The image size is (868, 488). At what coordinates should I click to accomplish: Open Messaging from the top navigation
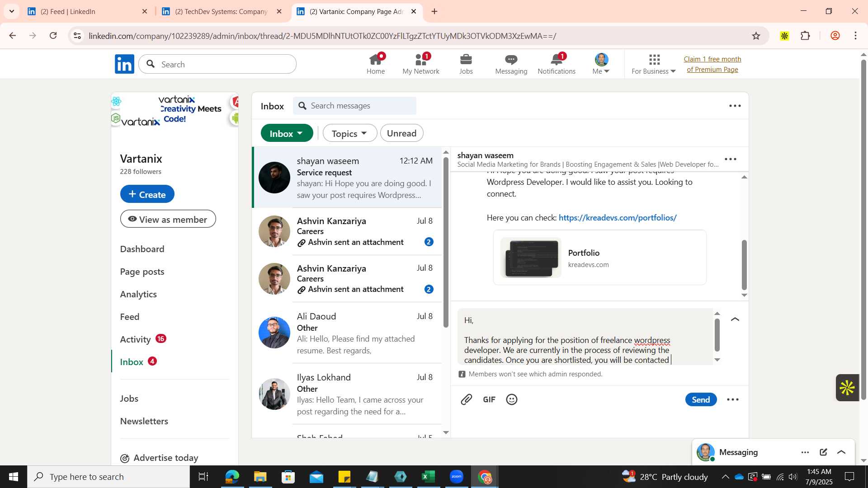pos(511,64)
